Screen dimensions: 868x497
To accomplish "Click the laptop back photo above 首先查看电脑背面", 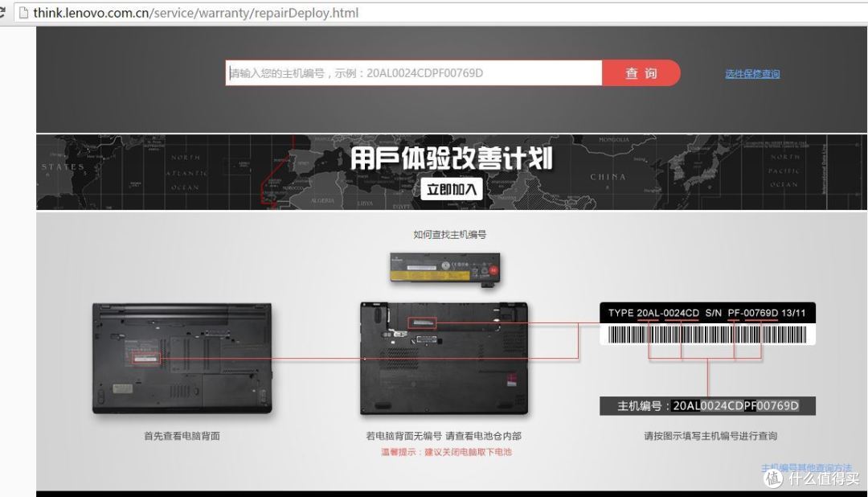I will coord(182,358).
